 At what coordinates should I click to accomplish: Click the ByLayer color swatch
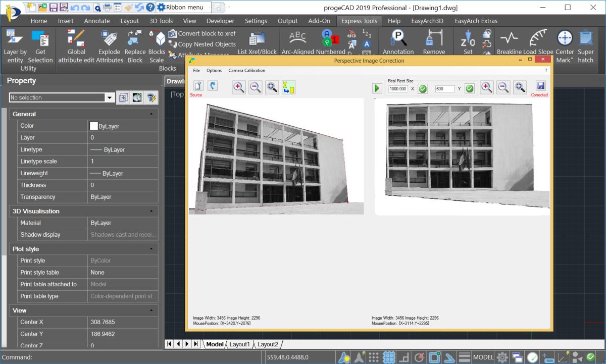pos(93,126)
